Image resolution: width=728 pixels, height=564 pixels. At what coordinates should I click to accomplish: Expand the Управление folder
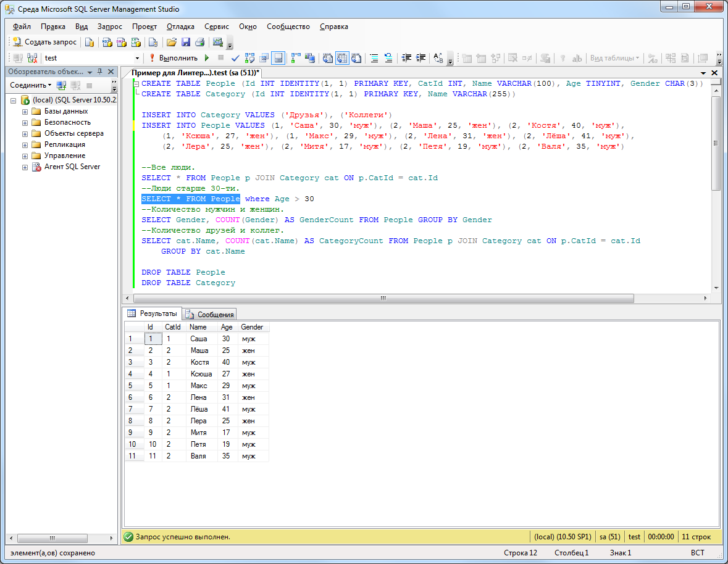[x=25, y=156]
